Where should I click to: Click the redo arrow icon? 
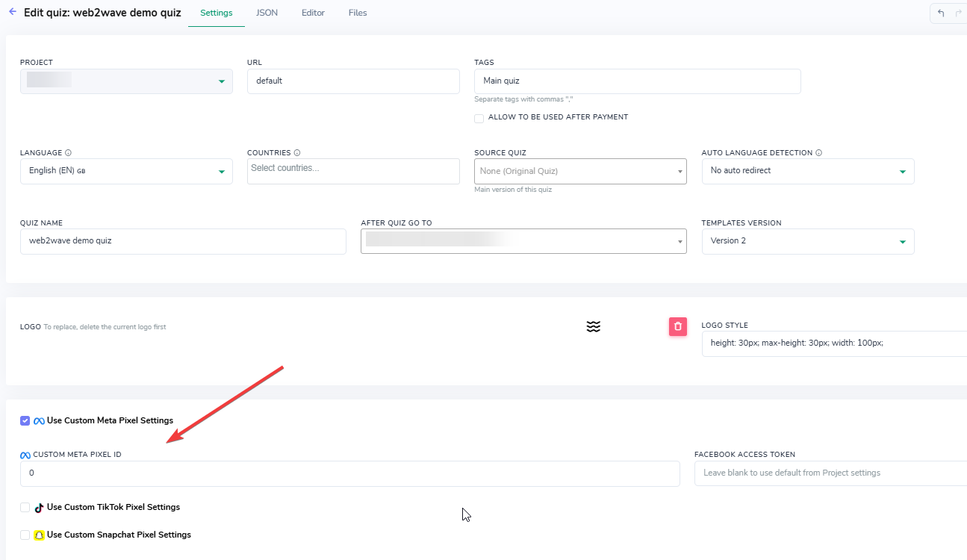(x=959, y=13)
